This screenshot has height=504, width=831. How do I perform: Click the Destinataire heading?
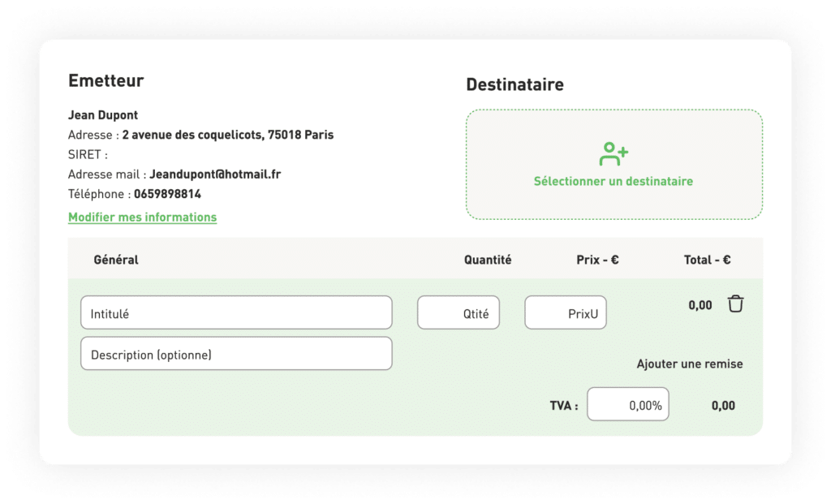click(x=515, y=84)
